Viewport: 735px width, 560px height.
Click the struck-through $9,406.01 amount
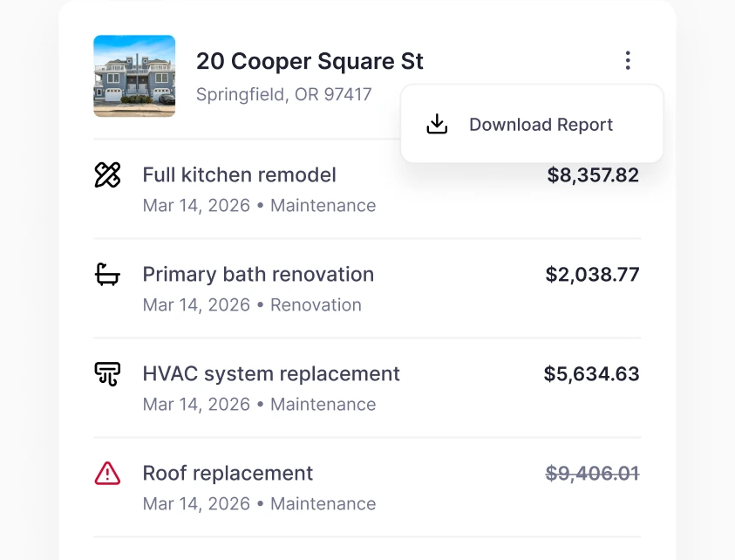593,474
